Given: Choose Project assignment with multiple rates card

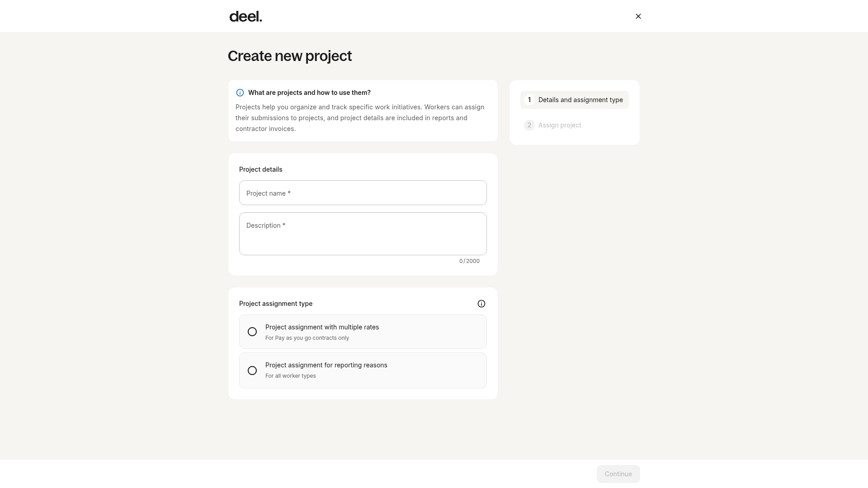Looking at the screenshot, I should pyautogui.click(x=363, y=332).
